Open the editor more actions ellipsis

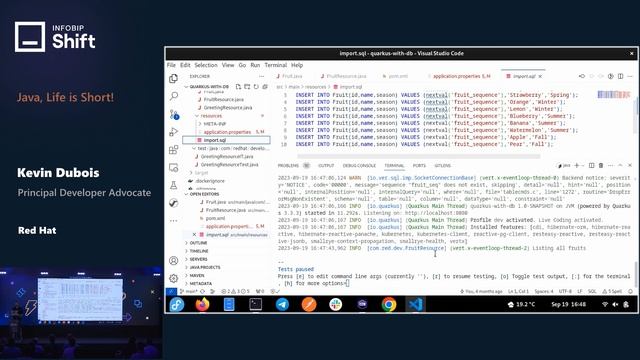pyautogui.click(x=630, y=76)
